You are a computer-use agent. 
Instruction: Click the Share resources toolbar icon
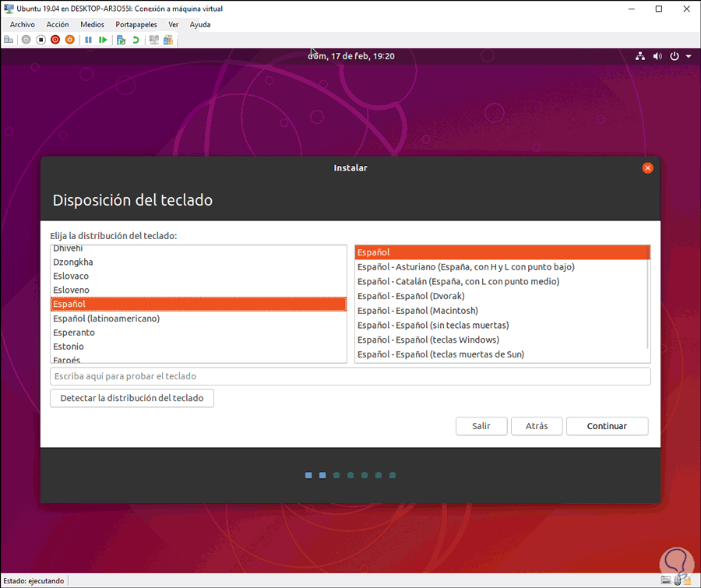(168, 40)
